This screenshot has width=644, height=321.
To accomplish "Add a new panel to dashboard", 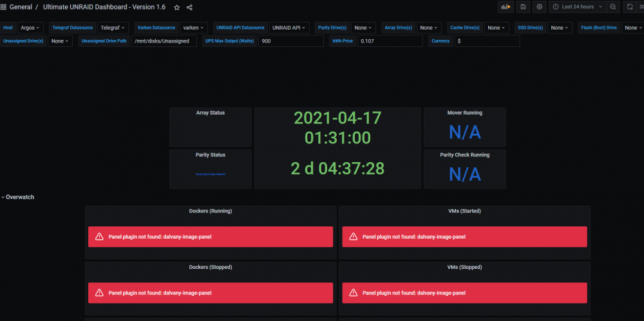I will click(x=506, y=7).
